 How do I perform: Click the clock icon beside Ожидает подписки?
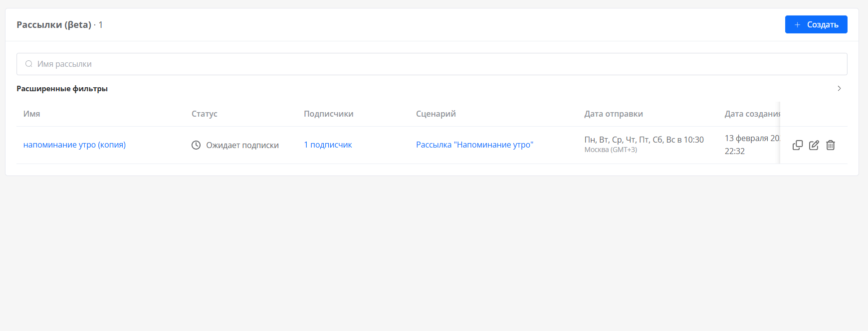pyautogui.click(x=196, y=145)
